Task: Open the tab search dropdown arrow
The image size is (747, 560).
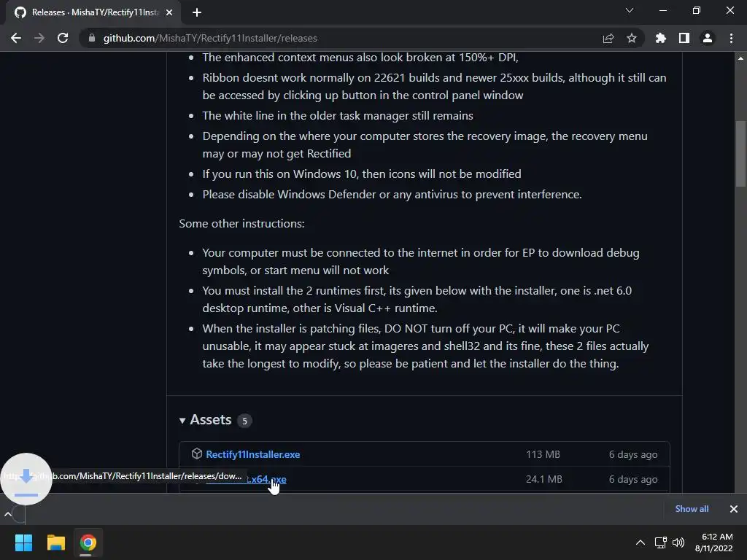Action: click(630, 10)
